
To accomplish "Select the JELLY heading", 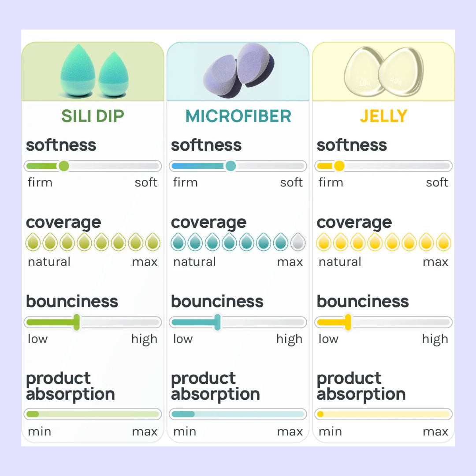I will [384, 116].
